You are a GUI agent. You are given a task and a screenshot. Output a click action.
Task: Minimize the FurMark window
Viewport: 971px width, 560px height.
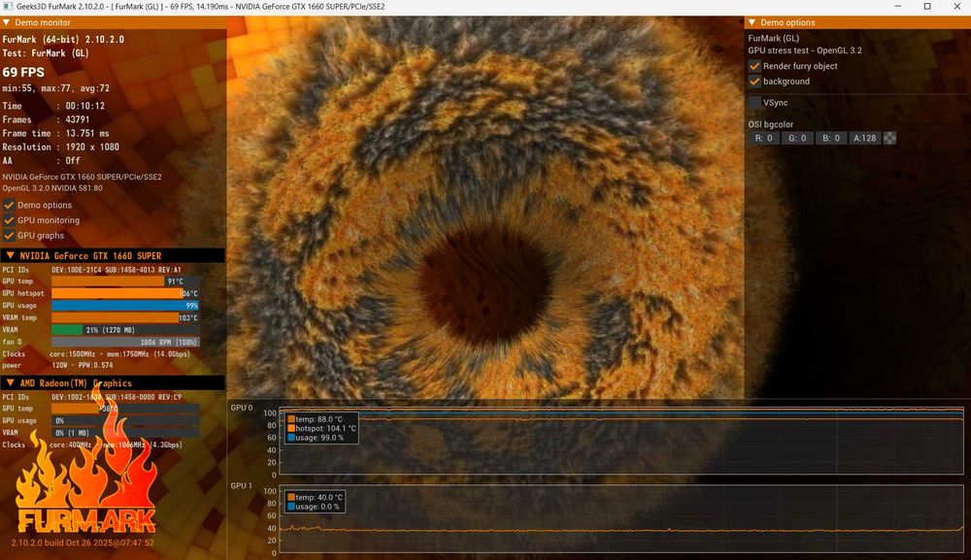click(x=898, y=6)
